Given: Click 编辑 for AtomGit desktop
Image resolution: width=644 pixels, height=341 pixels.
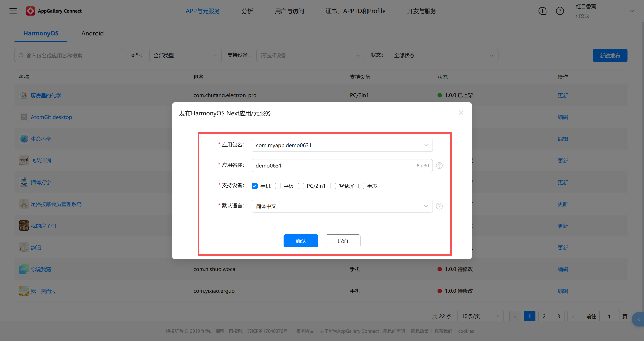Looking at the screenshot, I should point(563,117).
